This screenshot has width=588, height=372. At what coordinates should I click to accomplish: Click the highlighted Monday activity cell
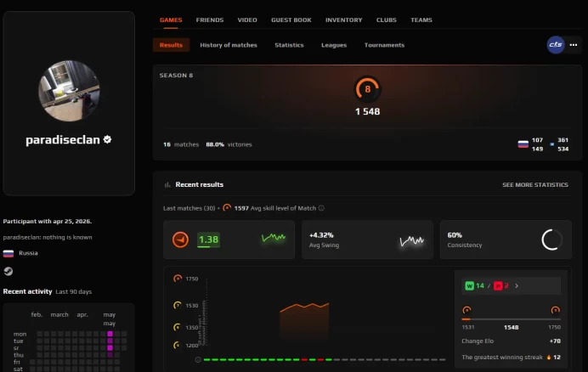(x=110, y=334)
